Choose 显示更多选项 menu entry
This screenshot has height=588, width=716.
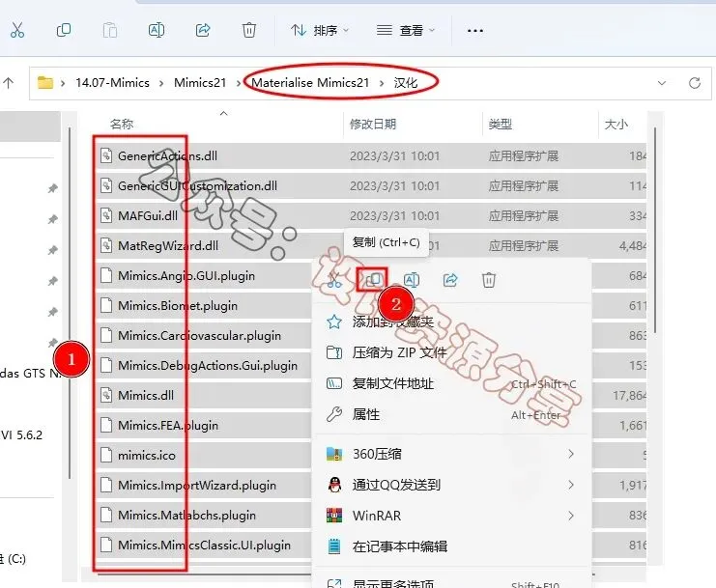pos(451,581)
